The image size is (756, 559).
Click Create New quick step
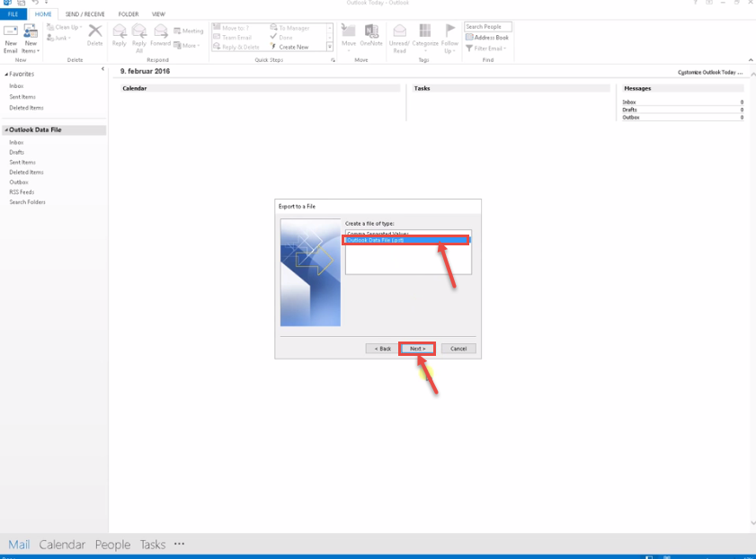pyautogui.click(x=289, y=47)
